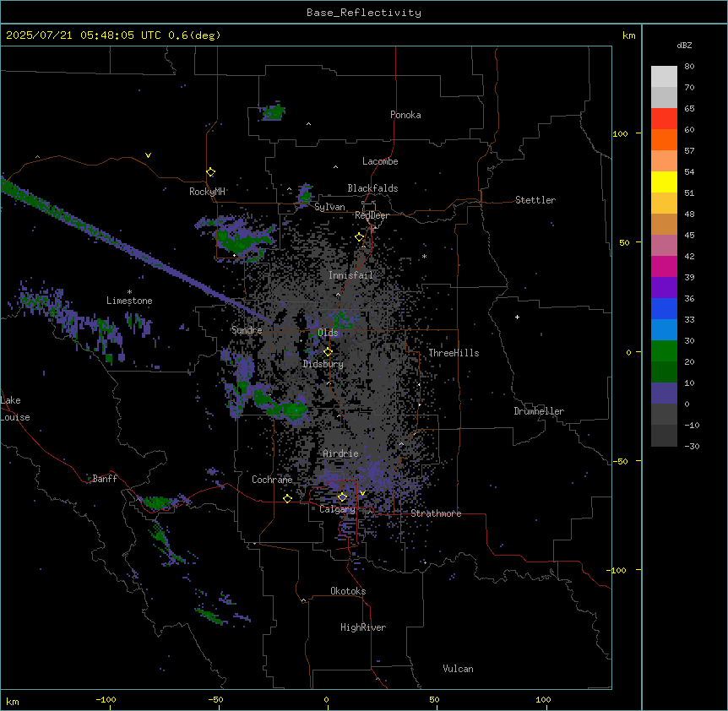Screen dimensions: 728x711
Task: Click the dBZ legend heading
Action: [x=684, y=45]
